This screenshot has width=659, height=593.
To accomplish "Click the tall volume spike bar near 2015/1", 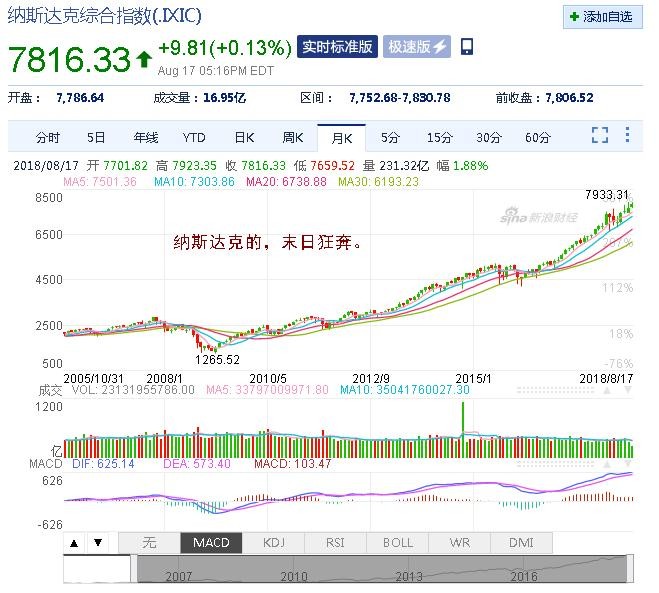I will click(x=463, y=430).
